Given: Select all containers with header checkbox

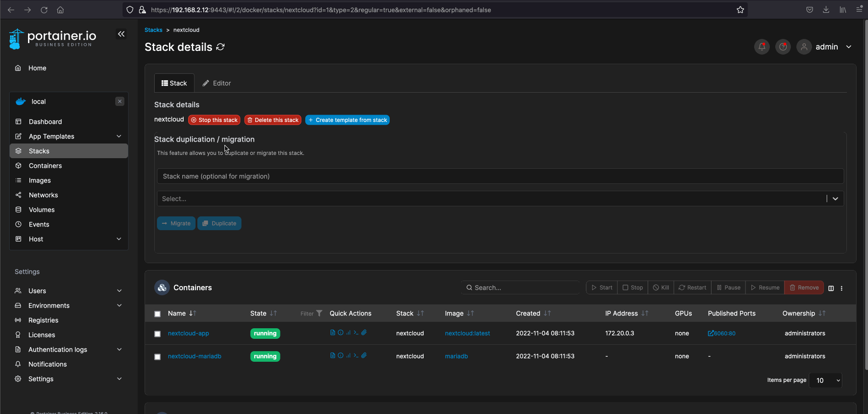Looking at the screenshot, I should [x=157, y=314].
